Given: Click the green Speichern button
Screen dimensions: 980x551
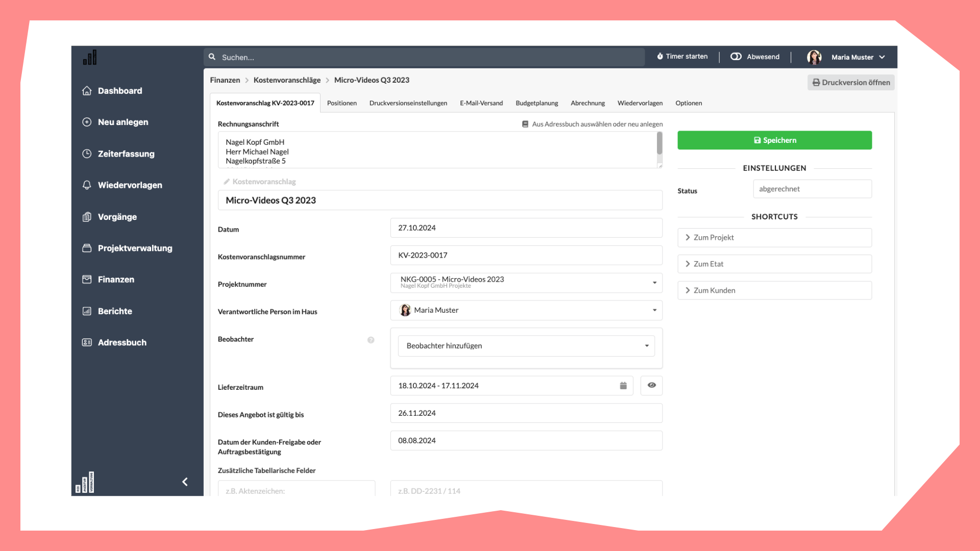Looking at the screenshot, I should coord(774,140).
